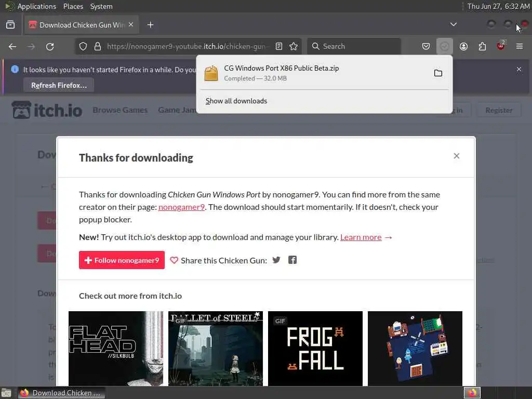Open the Places menu
Image resolution: width=532 pixels, height=399 pixels.
(73, 6)
